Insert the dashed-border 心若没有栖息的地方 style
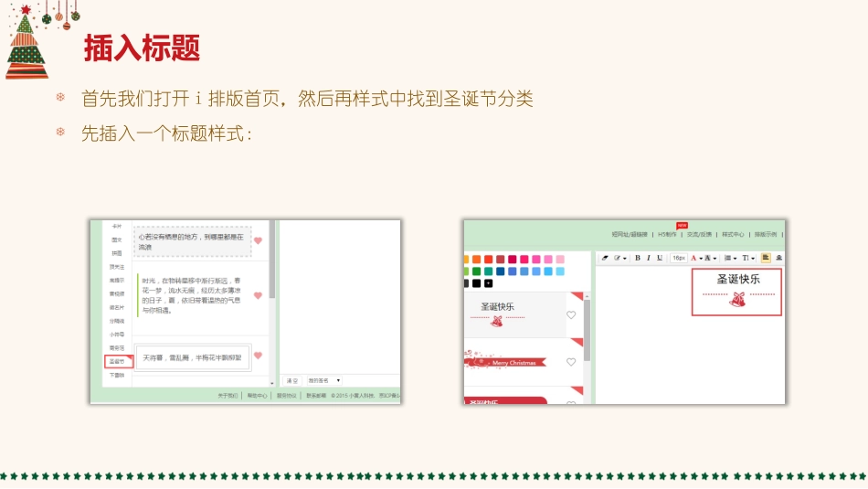The height and width of the screenshot is (489, 868). pos(193,242)
